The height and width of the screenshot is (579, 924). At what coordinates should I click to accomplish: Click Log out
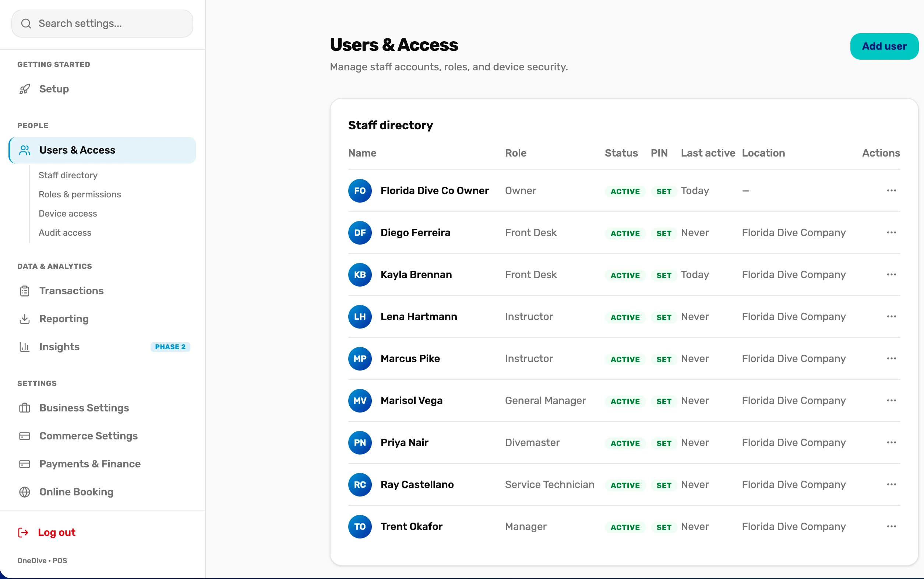[57, 532]
